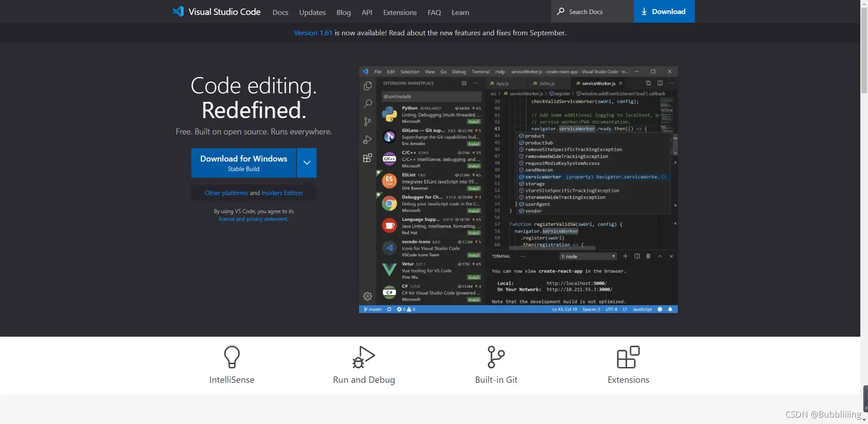This screenshot has height=424, width=868.
Task: Click the VS Code editor screenshot image
Action: [x=519, y=190]
